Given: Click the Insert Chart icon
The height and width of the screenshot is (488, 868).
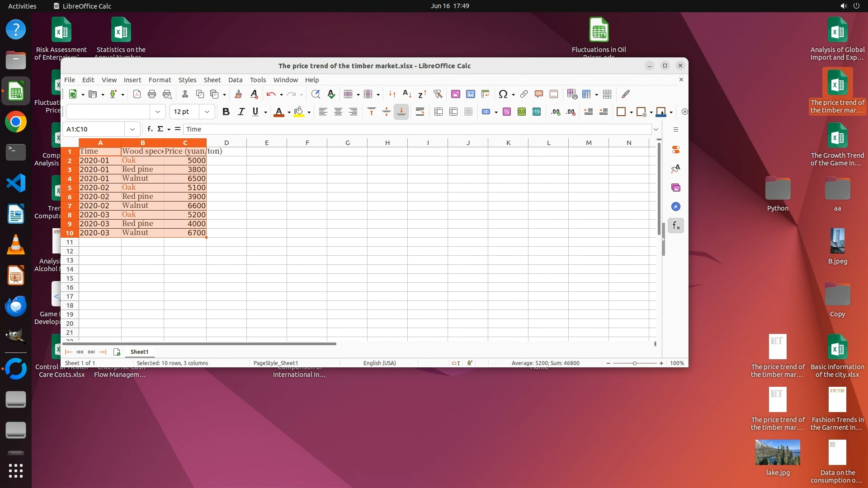Looking at the screenshot, I should click(471, 94).
